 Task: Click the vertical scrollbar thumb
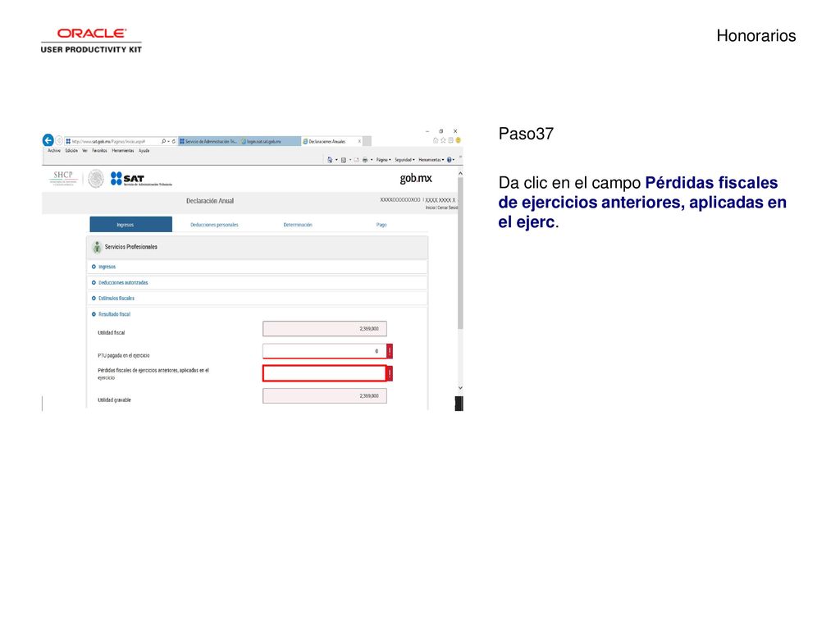point(460,253)
